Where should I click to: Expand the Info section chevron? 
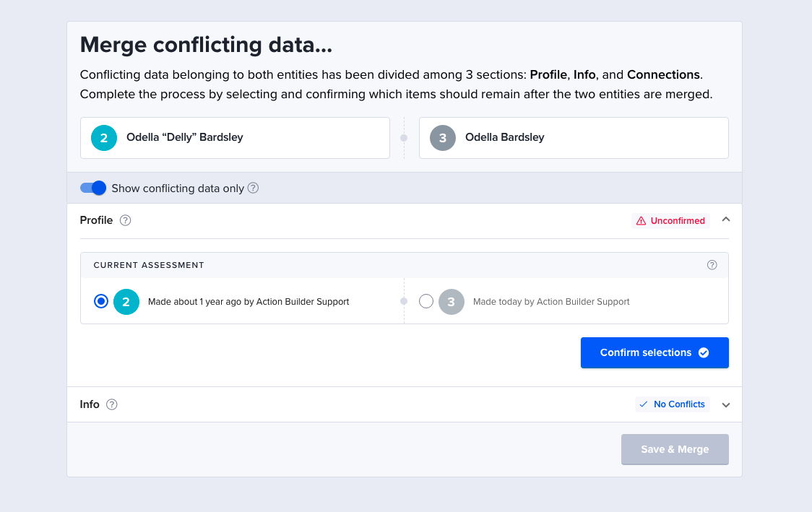[726, 405]
